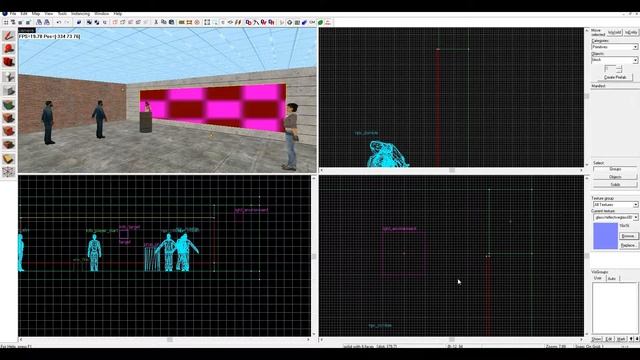Click the Larger Grid toolbar icon

(x=28, y=22)
